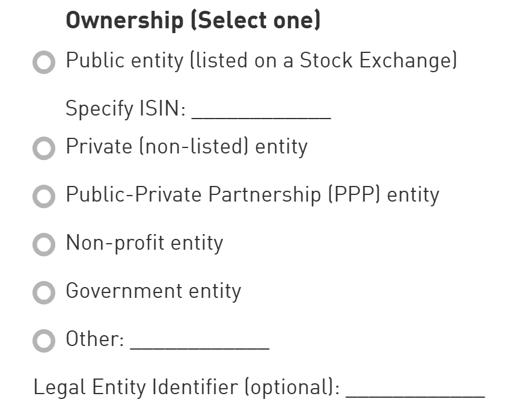Click the 'Government entity' label text
Image resolution: width=532 pixels, height=414 pixels.
coord(153,291)
